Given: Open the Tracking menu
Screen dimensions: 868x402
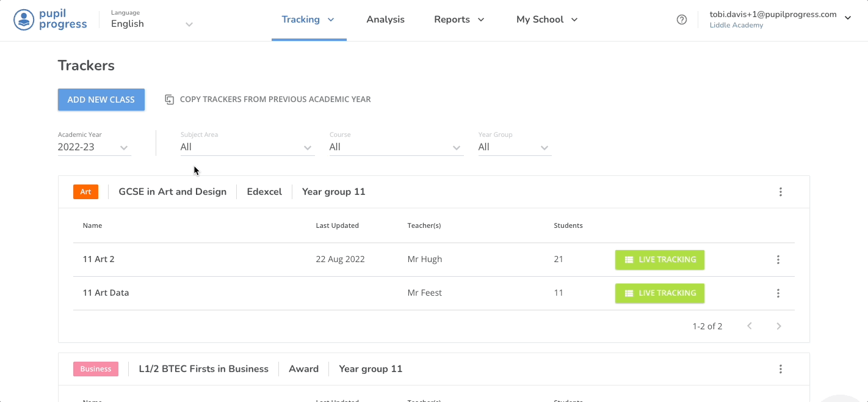Looking at the screenshot, I should [308, 19].
